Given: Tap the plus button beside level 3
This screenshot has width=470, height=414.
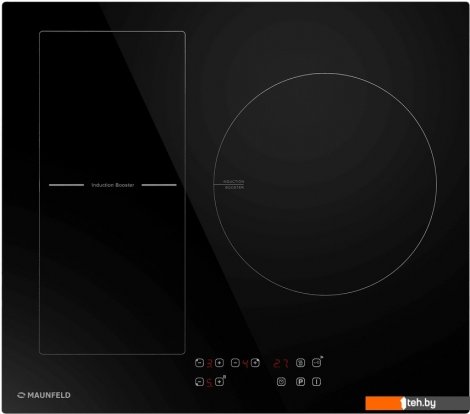Looking at the screenshot, I should click(219, 363).
